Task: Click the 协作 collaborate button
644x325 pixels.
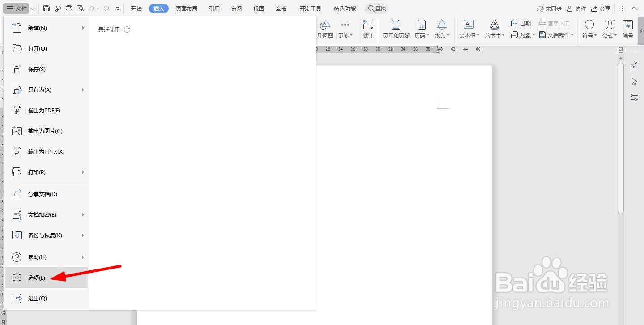Action: point(576,9)
